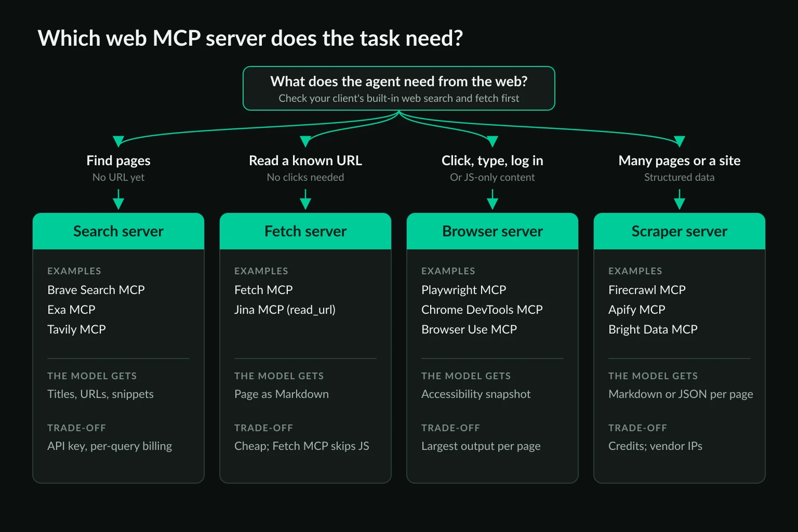Select "Chrome DevTools MCP" example
Screen dimensions: 798x532
click(482, 310)
